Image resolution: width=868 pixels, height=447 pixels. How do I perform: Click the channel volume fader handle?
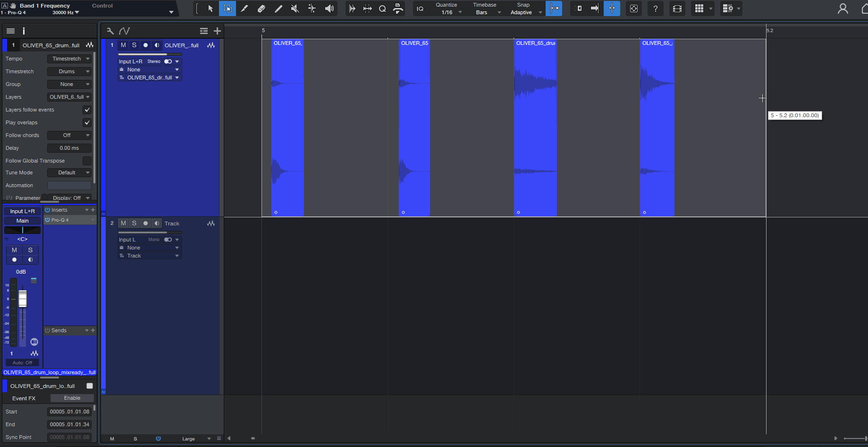(x=23, y=299)
